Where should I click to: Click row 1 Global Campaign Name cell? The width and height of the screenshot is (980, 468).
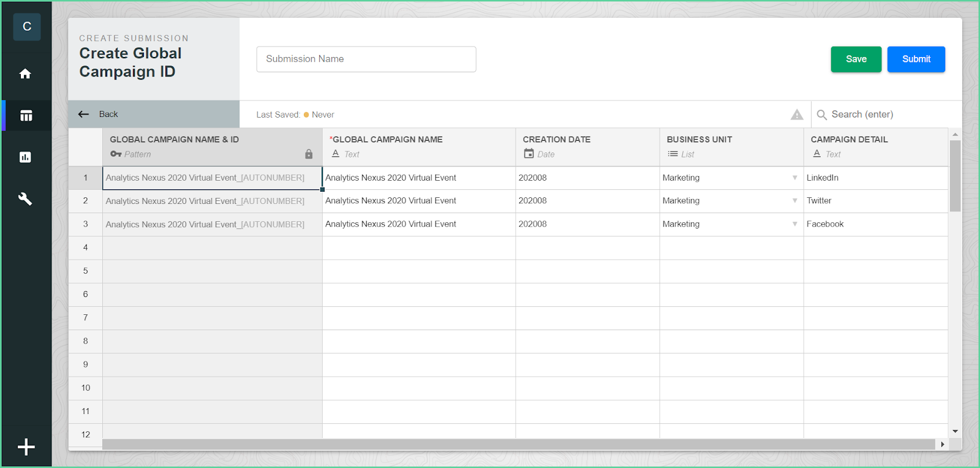419,178
